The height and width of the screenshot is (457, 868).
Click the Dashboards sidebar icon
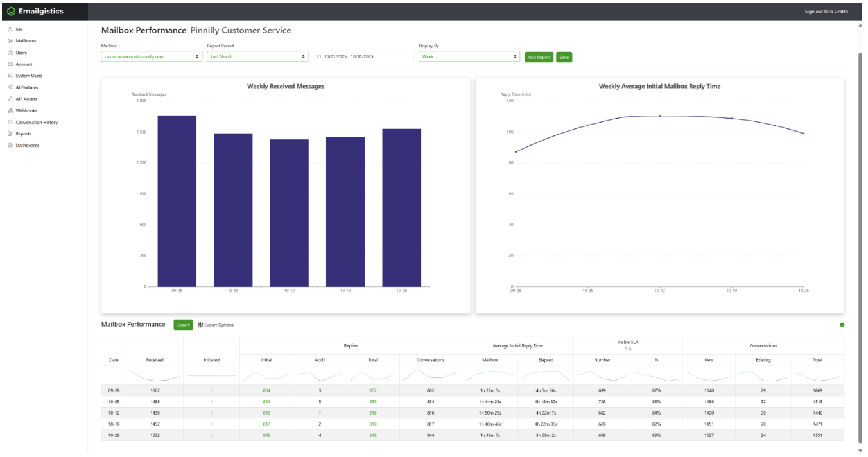pos(10,146)
